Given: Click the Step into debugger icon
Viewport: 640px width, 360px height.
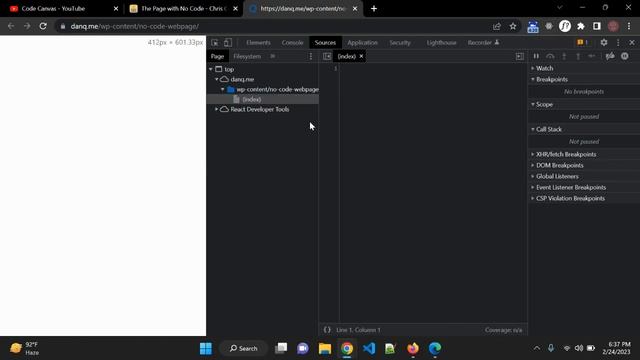Looking at the screenshot, I should (564, 56).
